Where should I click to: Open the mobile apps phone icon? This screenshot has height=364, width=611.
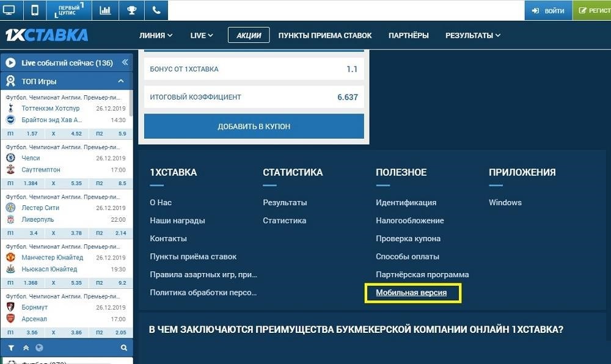[x=35, y=10]
